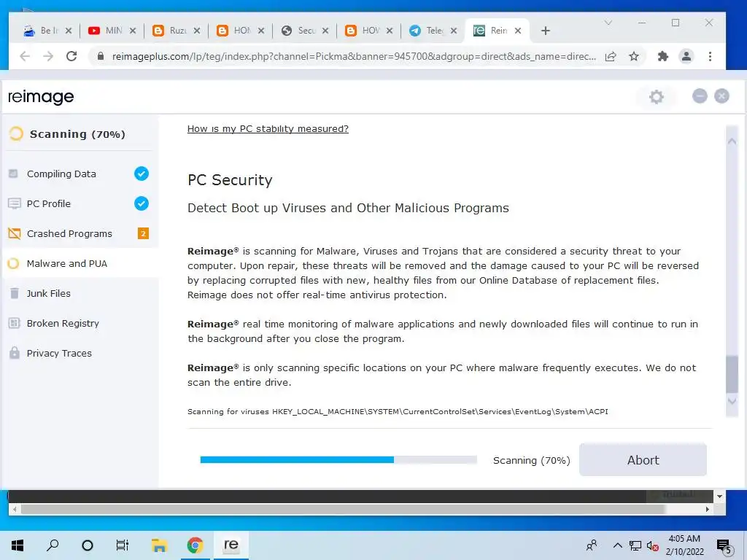Click the vertical content scrollbar thumb

pos(732,374)
